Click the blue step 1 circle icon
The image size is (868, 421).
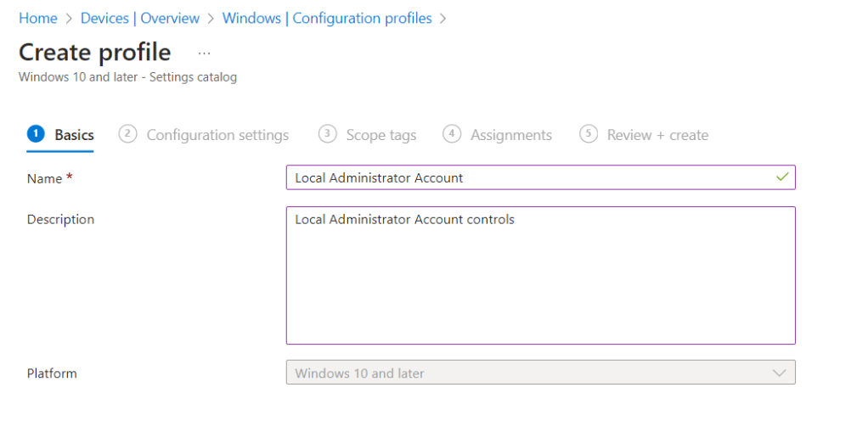(36, 134)
